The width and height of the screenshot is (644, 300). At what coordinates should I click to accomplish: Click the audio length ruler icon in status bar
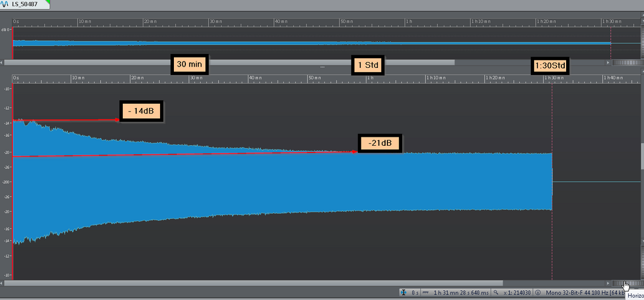[426, 293]
